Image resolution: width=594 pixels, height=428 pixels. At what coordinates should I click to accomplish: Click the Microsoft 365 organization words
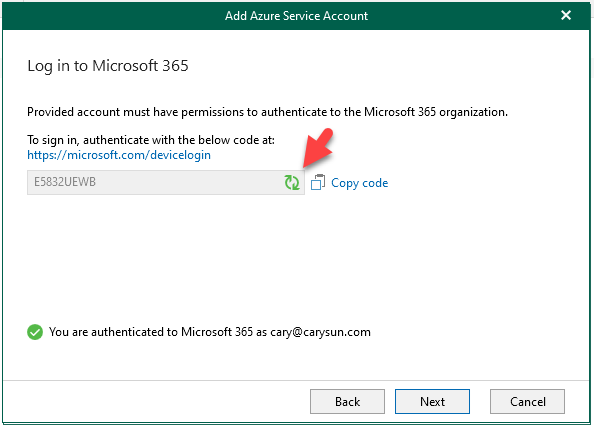point(436,112)
